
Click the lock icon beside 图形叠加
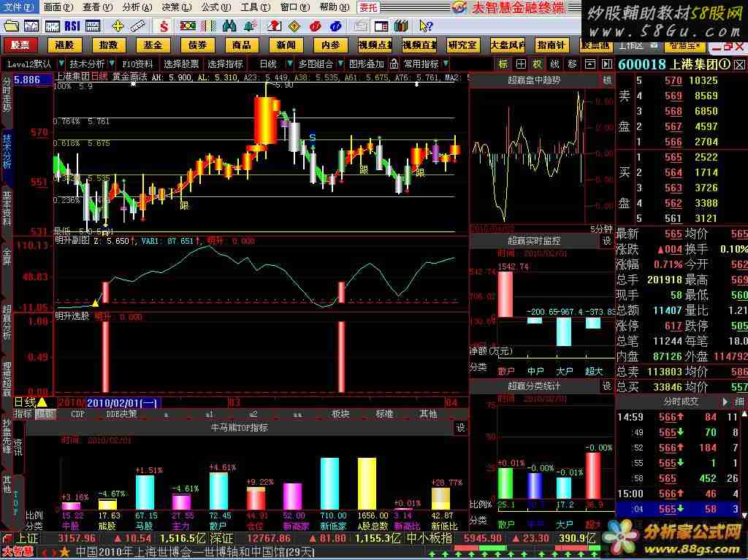click(x=394, y=64)
